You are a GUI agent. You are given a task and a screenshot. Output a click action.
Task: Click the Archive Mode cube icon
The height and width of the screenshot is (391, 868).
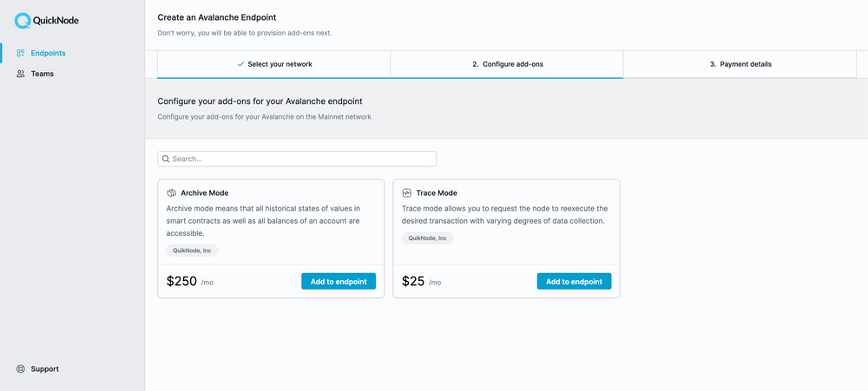pos(172,193)
